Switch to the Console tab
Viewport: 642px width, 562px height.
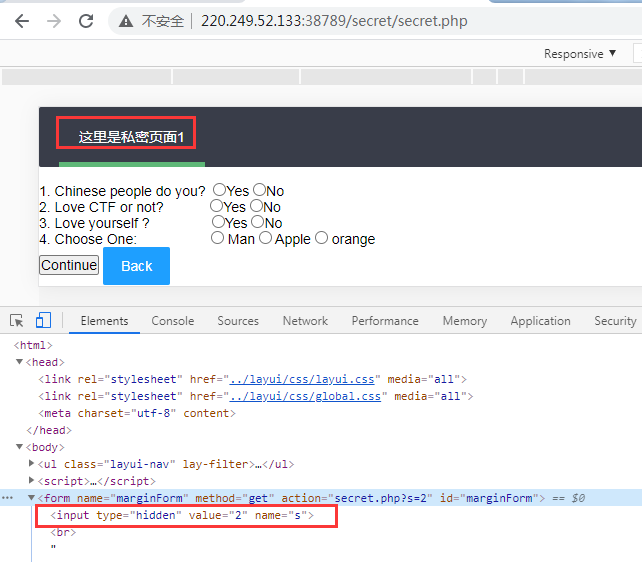[x=173, y=321]
